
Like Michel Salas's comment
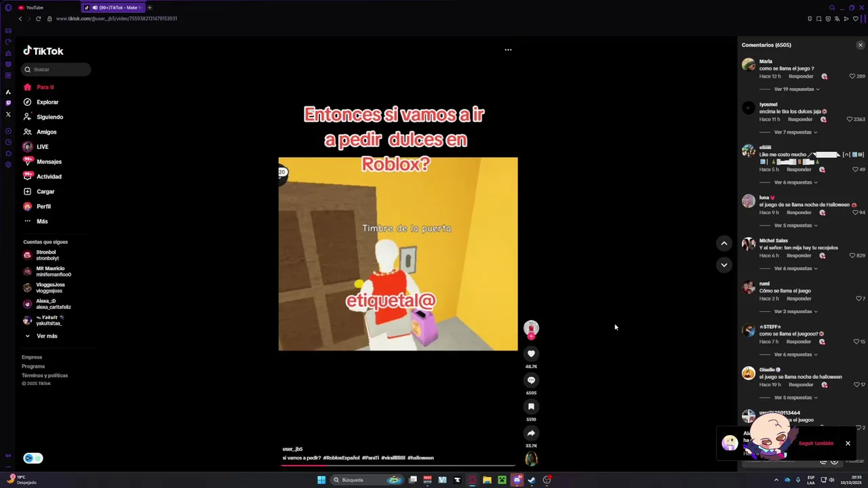[852, 256]
